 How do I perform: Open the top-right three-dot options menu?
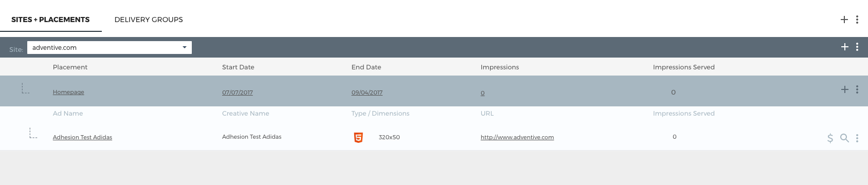857,20
